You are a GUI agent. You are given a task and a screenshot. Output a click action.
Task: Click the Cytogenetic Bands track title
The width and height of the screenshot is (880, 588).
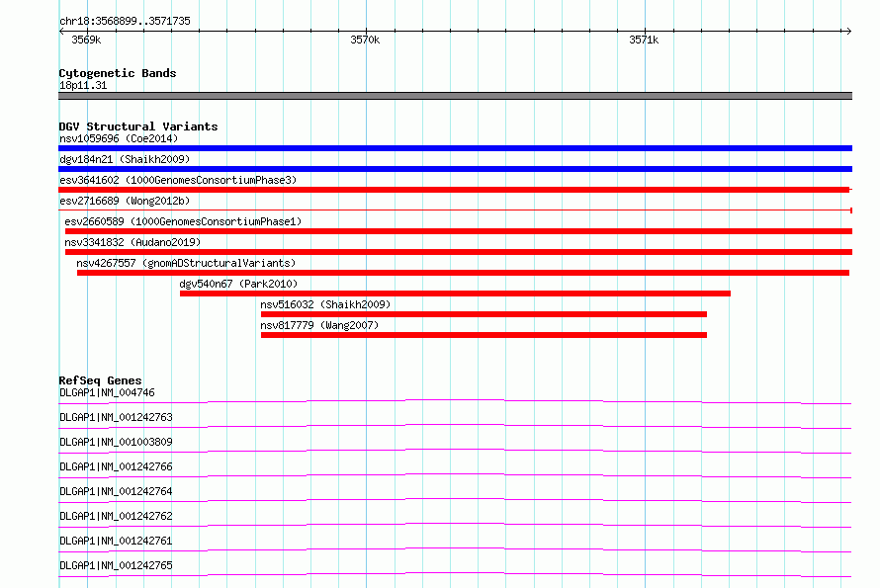click(118, 73)
